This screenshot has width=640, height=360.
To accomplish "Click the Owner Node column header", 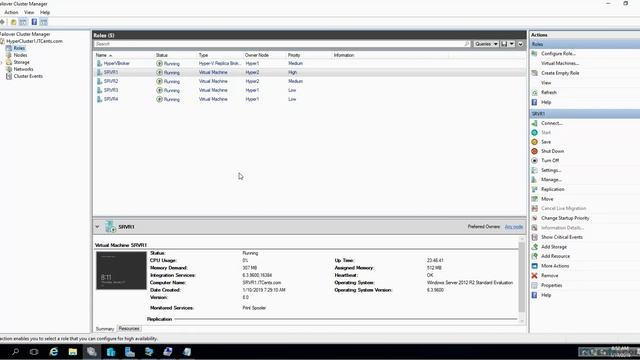I will tap(256, 55).
